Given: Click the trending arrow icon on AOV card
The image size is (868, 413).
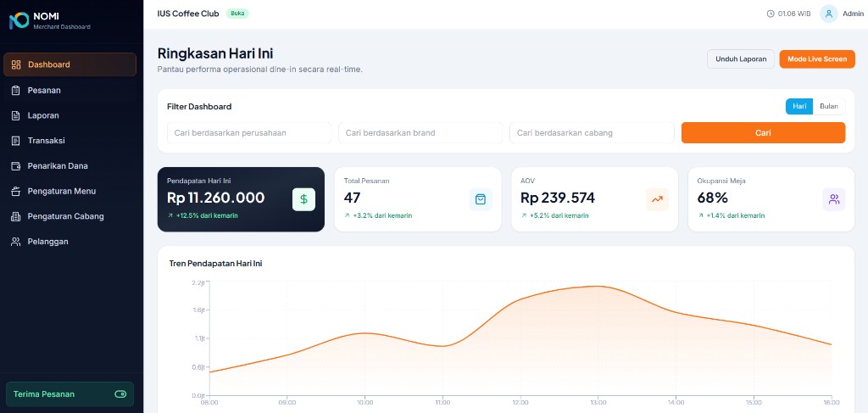Looking at the screenshot, I should coord(657,199).
